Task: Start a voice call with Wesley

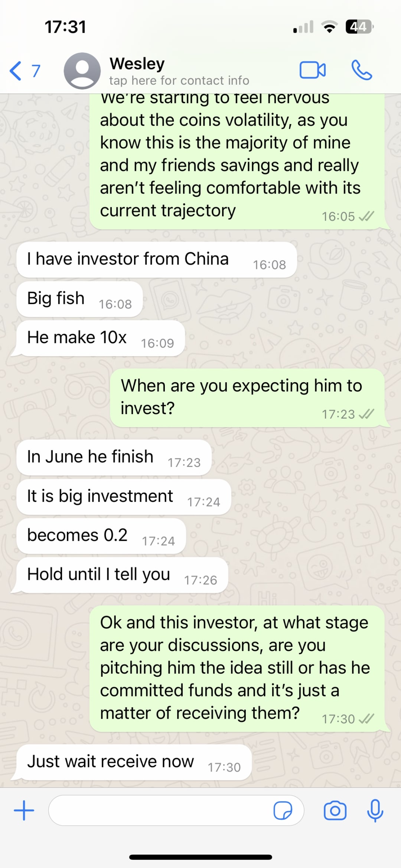Action: click(x=362, y=70)
